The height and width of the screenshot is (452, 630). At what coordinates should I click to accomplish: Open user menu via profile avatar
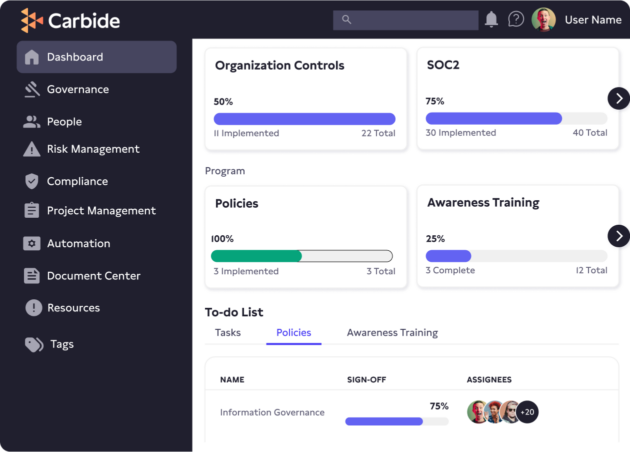[x=544, y=19]
